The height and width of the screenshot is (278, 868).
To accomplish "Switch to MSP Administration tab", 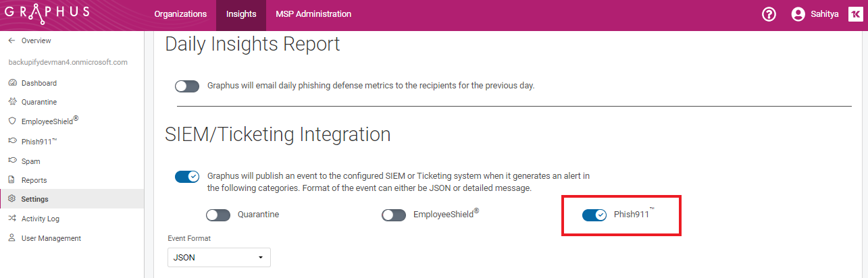I will tap(313, 14).
